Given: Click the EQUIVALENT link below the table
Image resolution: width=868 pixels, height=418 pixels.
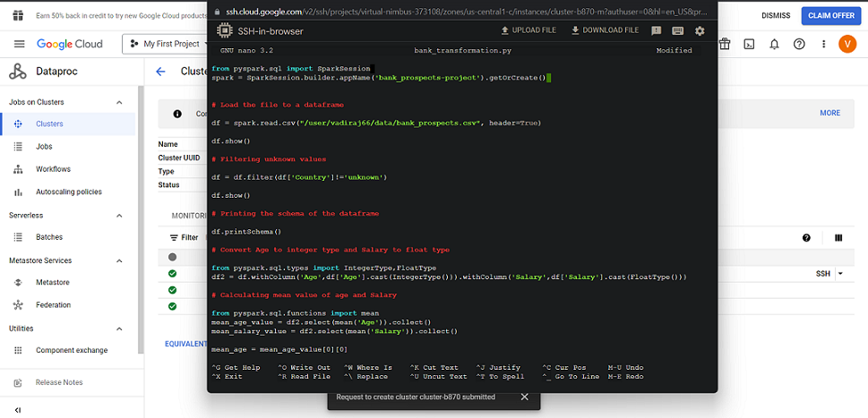Looking at the screenshot, I should point(186,344).
